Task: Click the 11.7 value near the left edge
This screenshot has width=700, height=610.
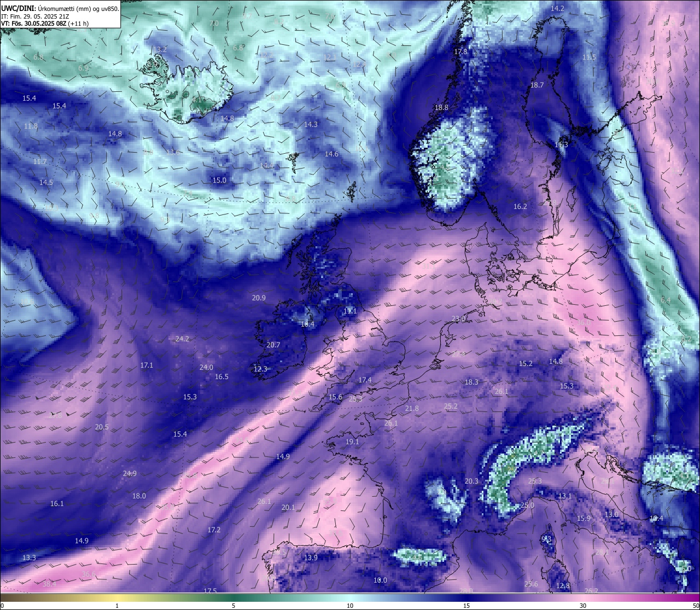Action: (40, 162)
